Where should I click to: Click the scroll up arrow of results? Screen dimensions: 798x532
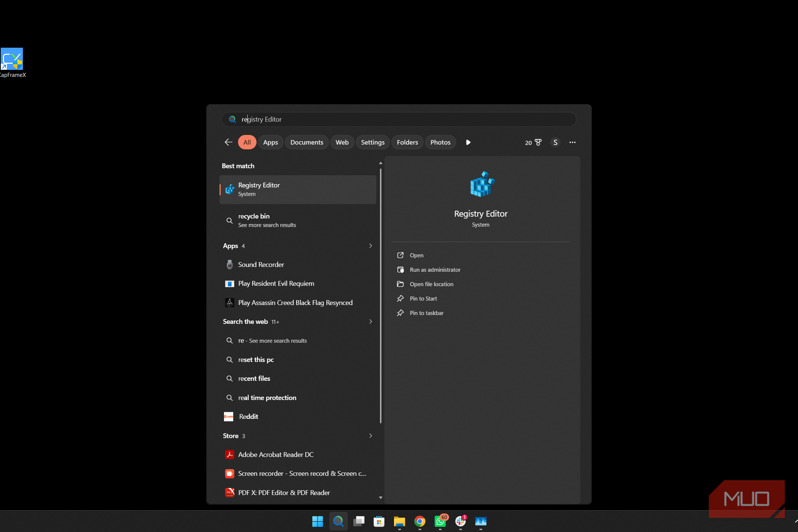(x=381, y=163)
